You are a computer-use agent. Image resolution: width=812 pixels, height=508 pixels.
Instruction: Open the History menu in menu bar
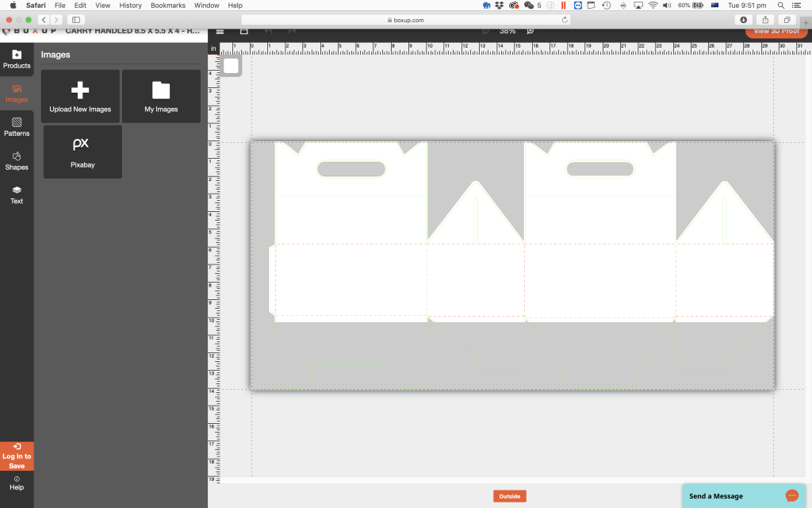tap(130, 5)
